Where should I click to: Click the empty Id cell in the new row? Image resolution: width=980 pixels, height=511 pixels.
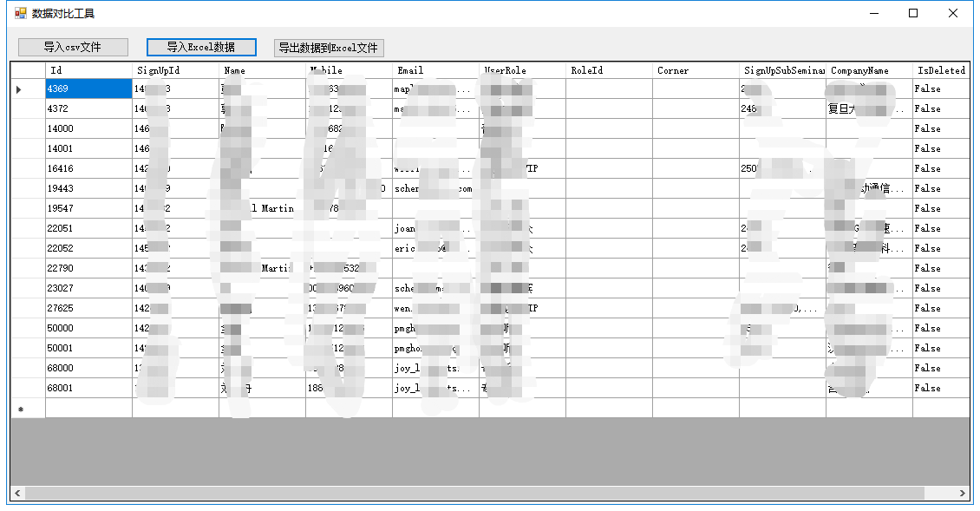pos(88,409)
